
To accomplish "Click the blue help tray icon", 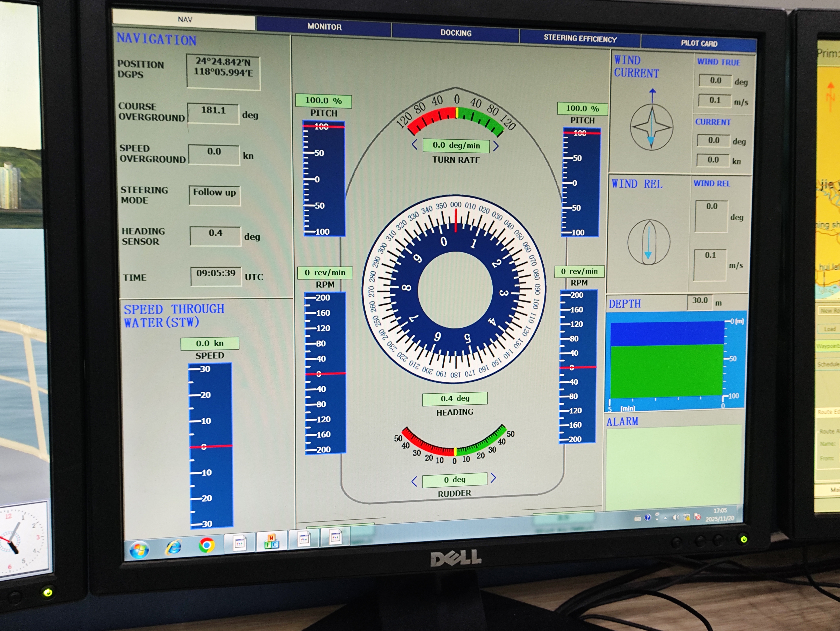I will pos(647,517).
